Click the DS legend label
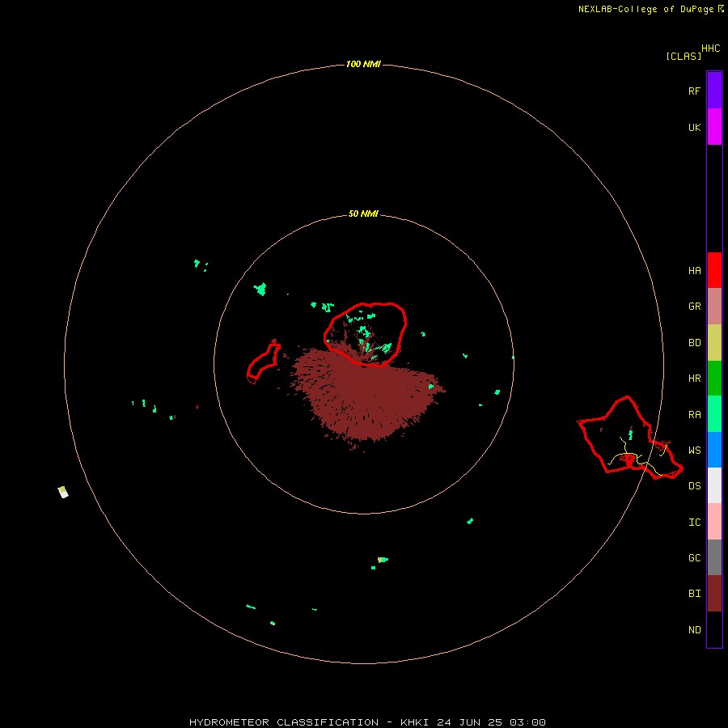728x728 pixels. click(694, 486)
